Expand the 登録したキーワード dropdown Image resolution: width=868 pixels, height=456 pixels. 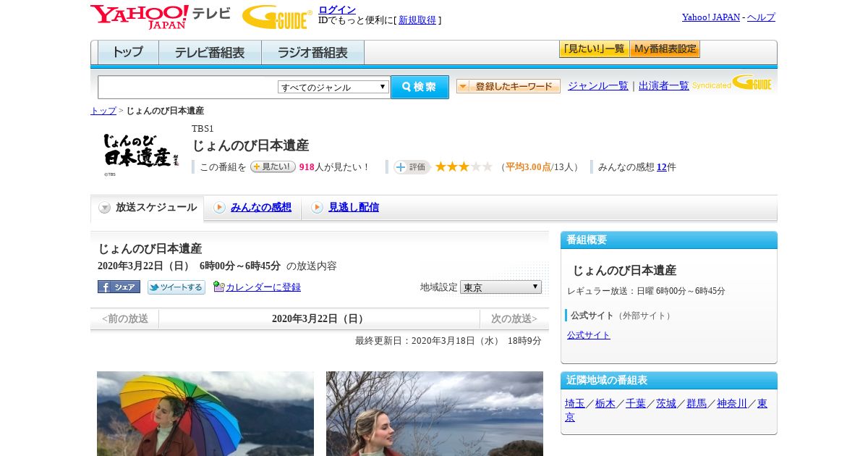[x=509, y=86]
